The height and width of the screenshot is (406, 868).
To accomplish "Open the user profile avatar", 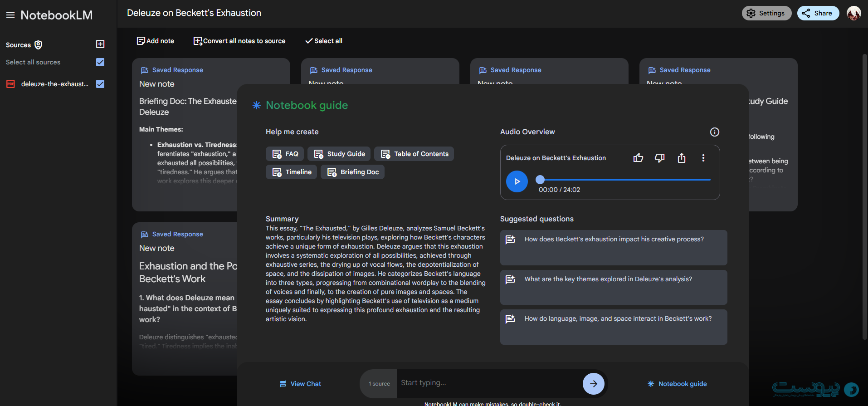I will coord(854,13).
